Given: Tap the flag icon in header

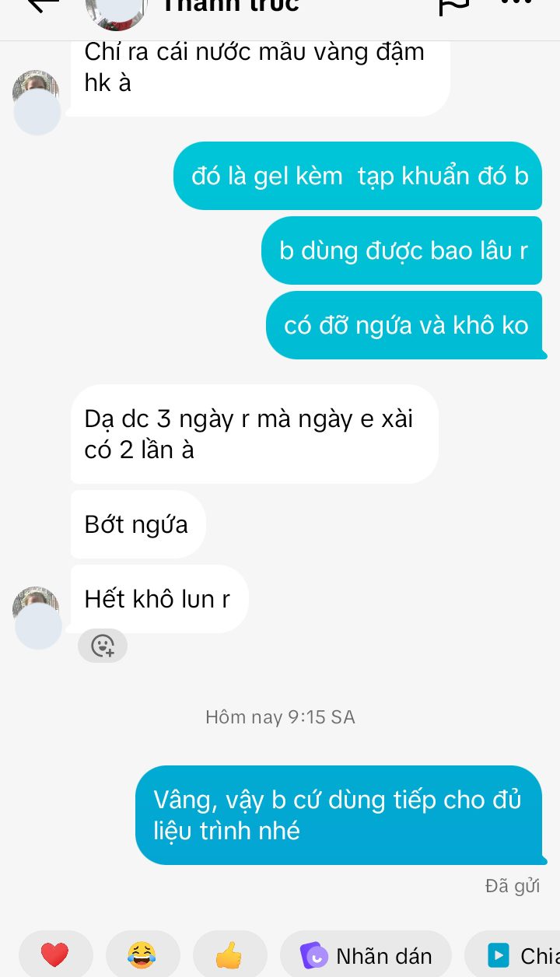Looking at the screenshot, I should pyautogui.click(x=453, y=6).
